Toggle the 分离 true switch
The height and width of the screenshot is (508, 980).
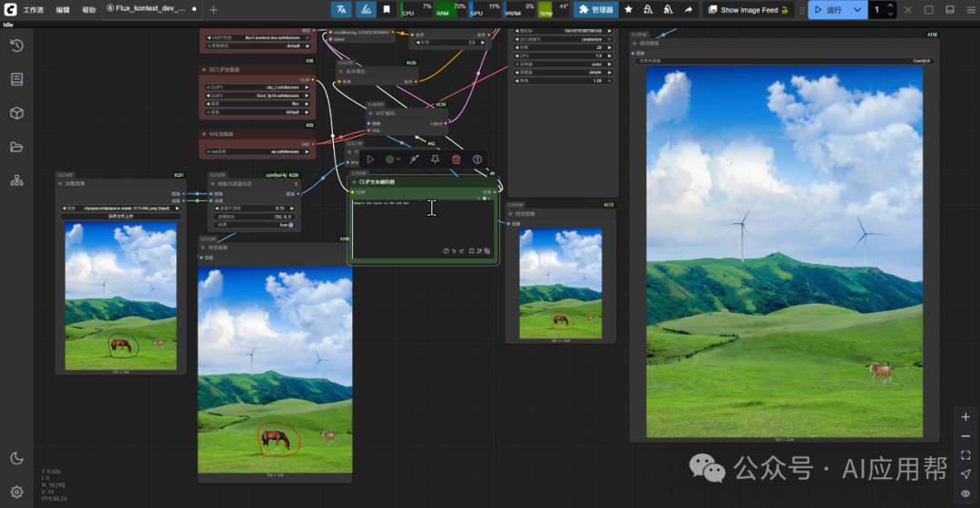[254, 225]
